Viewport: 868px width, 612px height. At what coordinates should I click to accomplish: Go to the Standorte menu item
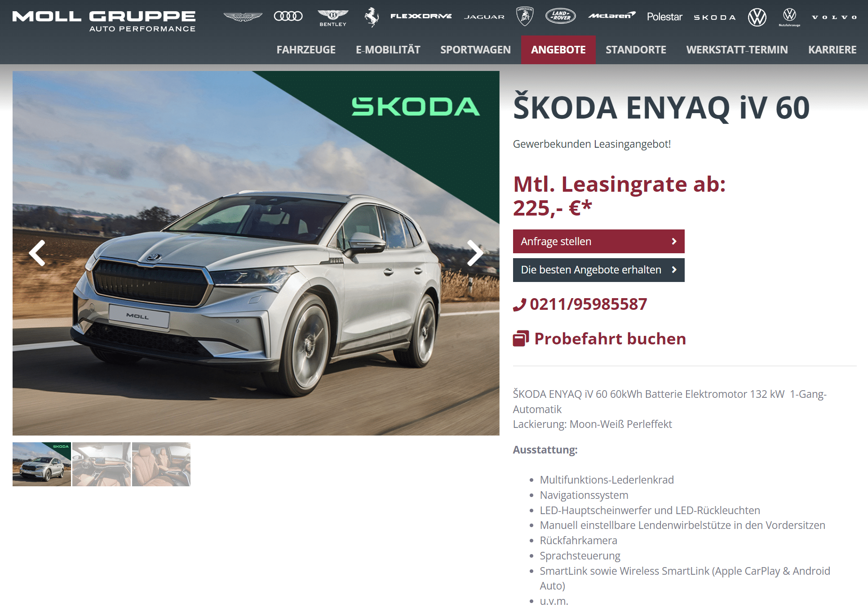click(636, 50)
